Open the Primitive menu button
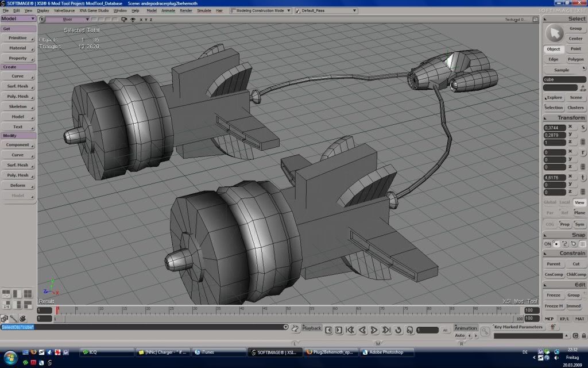588x368 pixels. tap(18, 38)
